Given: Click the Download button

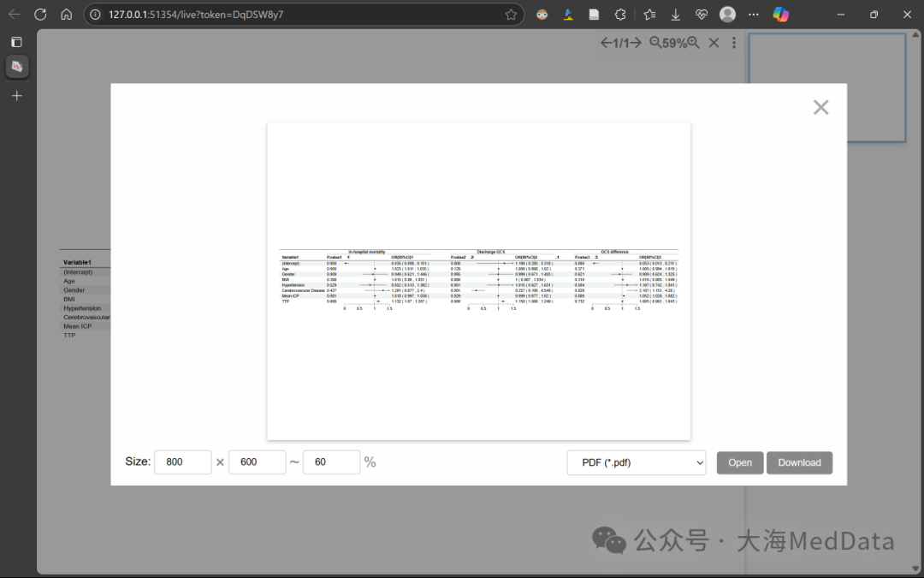Looking at the screenshot, I should click(799, 462).
